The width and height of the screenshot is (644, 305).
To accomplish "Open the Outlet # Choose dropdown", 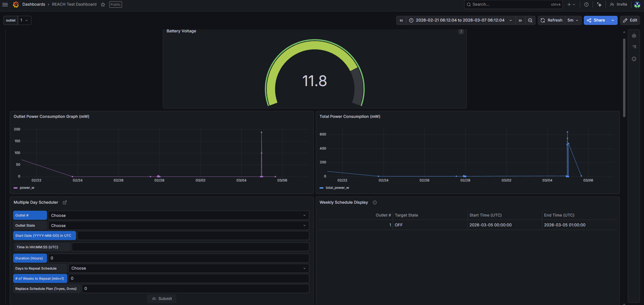I will tap(178, 215).
